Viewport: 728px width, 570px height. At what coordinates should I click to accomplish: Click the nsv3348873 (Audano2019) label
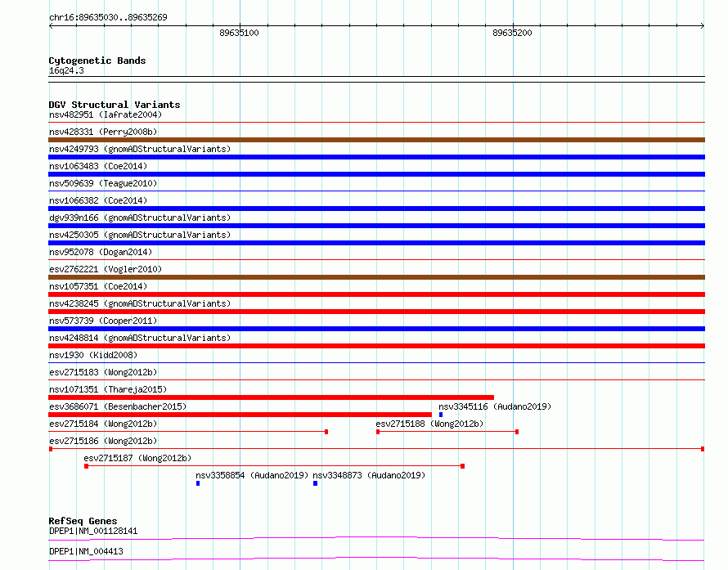coord(369,475)
